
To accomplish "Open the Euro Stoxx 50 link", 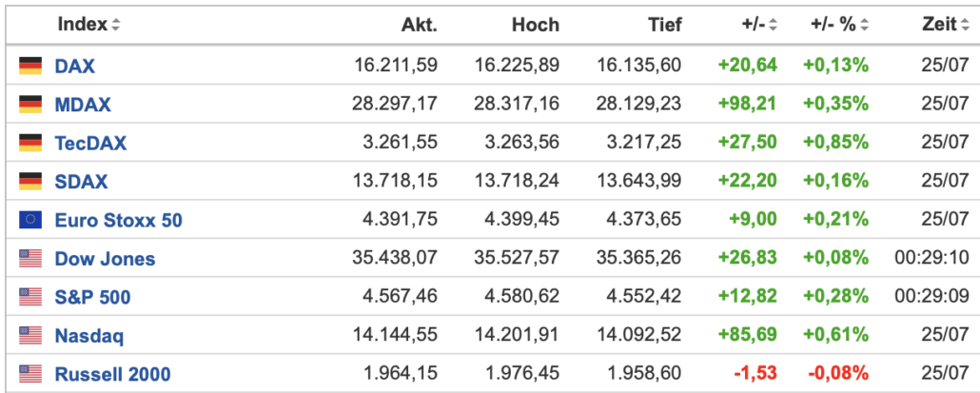I will tap(119, 220).
